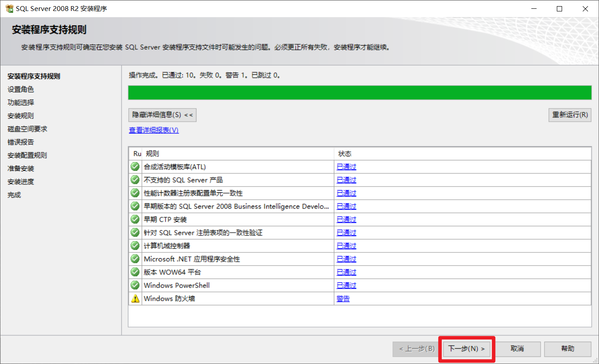
Task: Click rule text 合成活动模板库(ATL)
Action: click(x=175, y=167)
